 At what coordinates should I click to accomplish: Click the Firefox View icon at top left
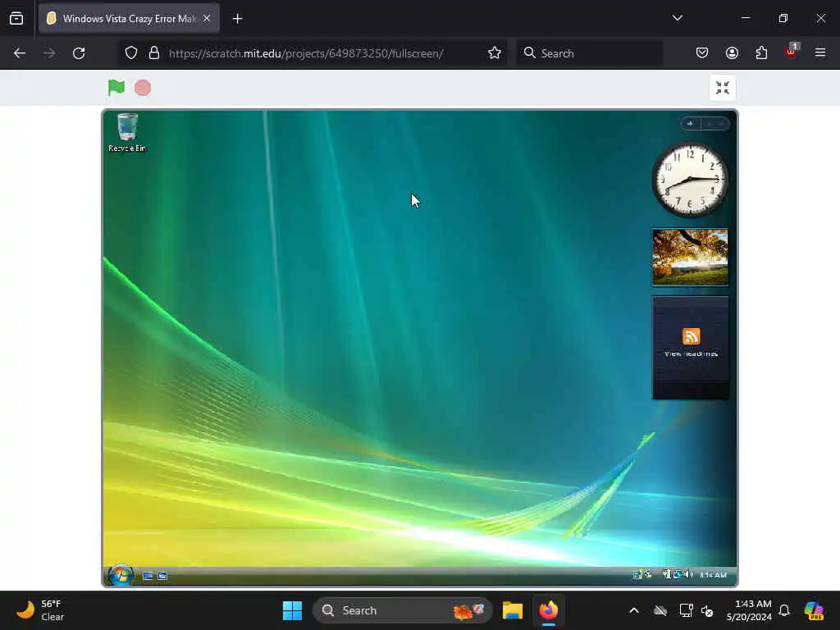[x=16, y=19]
